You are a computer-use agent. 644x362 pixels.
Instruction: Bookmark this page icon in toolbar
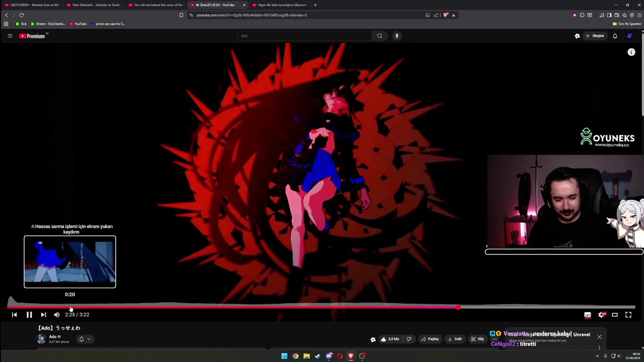point(181,15)
